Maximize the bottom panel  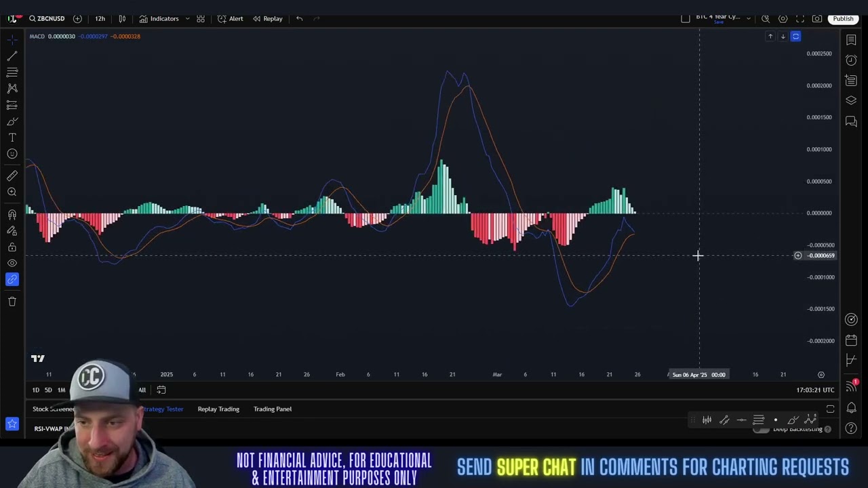(x=830, y=409)
